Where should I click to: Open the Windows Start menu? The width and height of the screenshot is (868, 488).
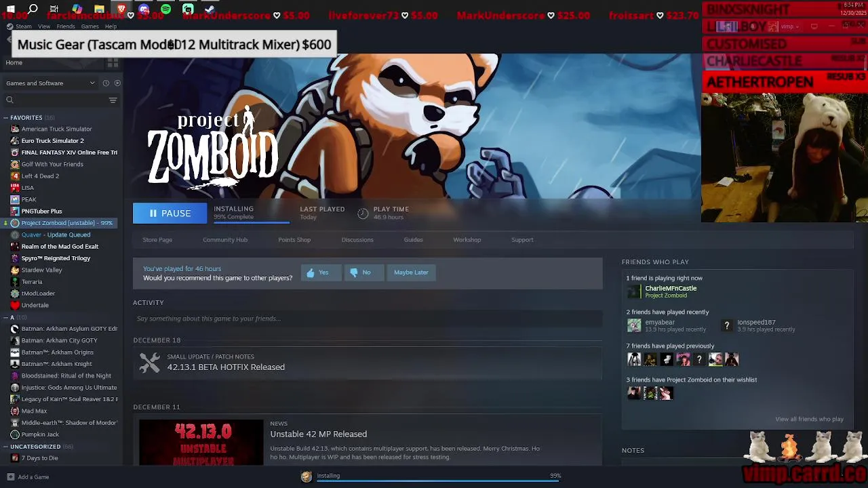pos(10,9)
